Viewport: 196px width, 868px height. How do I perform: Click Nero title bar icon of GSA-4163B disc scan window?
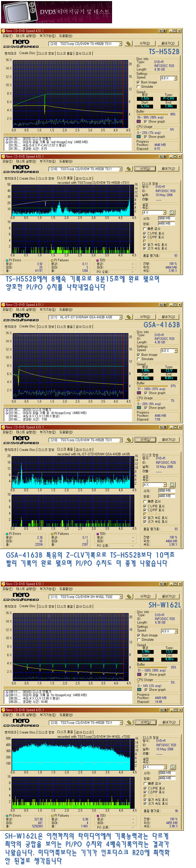(x=3, y=427)
